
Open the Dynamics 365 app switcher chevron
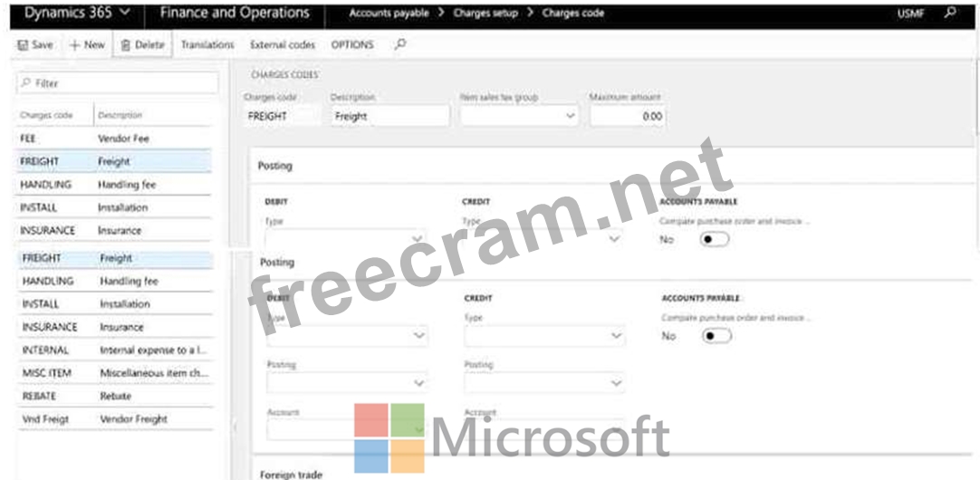[x=124, y=14]
